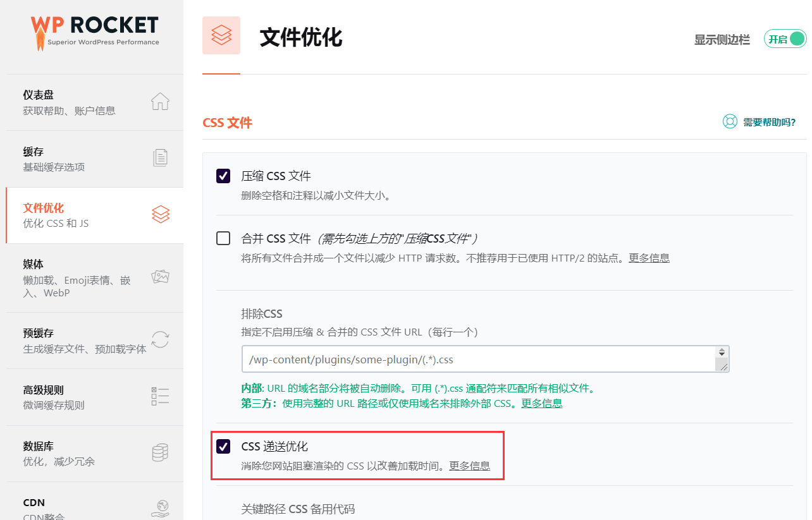Open the CDN menu item
The image size is (812, 520).
point(34,503)
